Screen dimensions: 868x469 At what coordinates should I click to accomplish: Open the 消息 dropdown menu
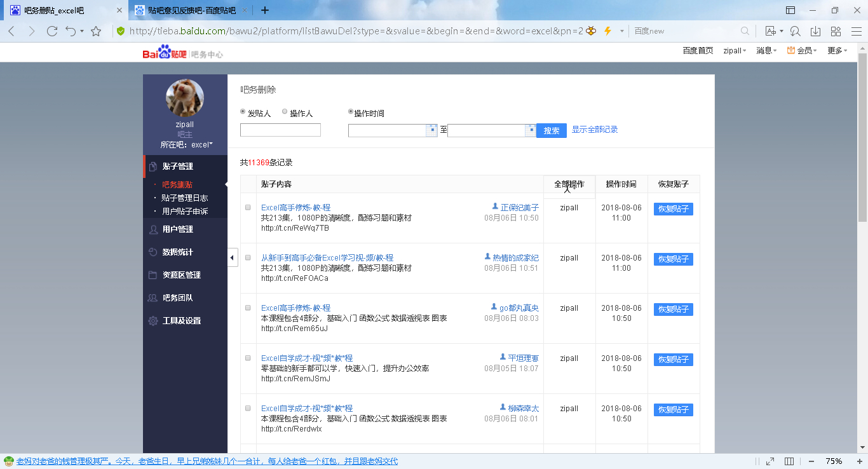[x=766, y=51]
